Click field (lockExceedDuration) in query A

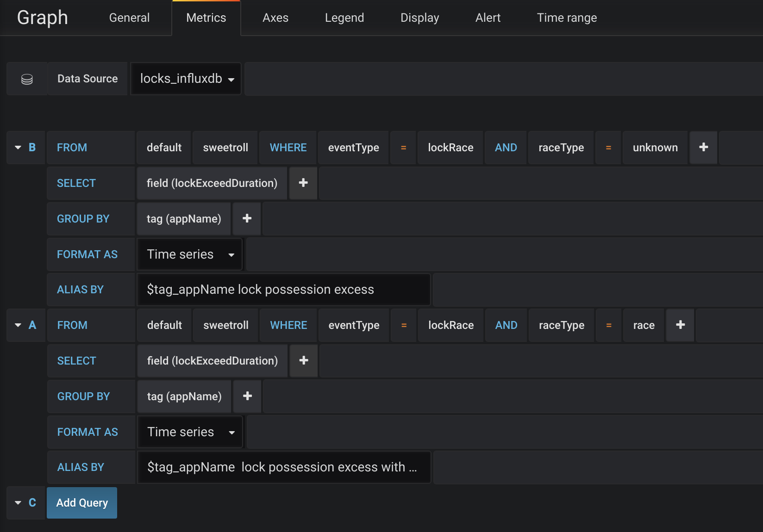point(213,361)
